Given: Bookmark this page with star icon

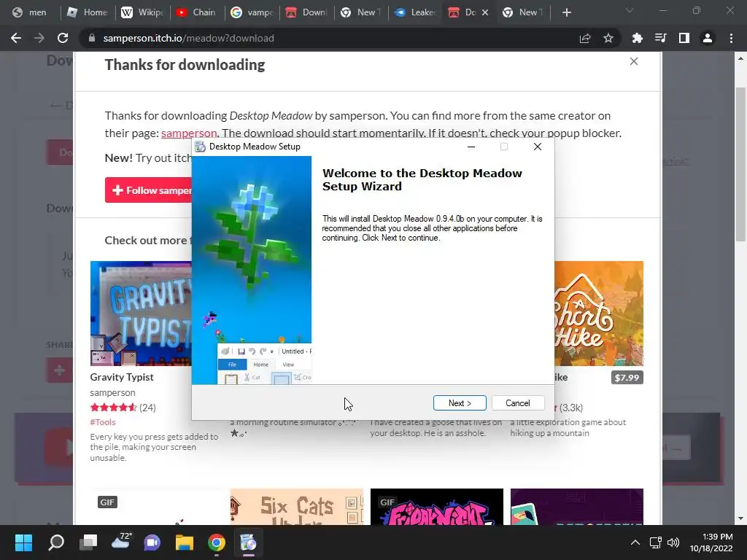Looking at the screenshot, I should 608,38.
